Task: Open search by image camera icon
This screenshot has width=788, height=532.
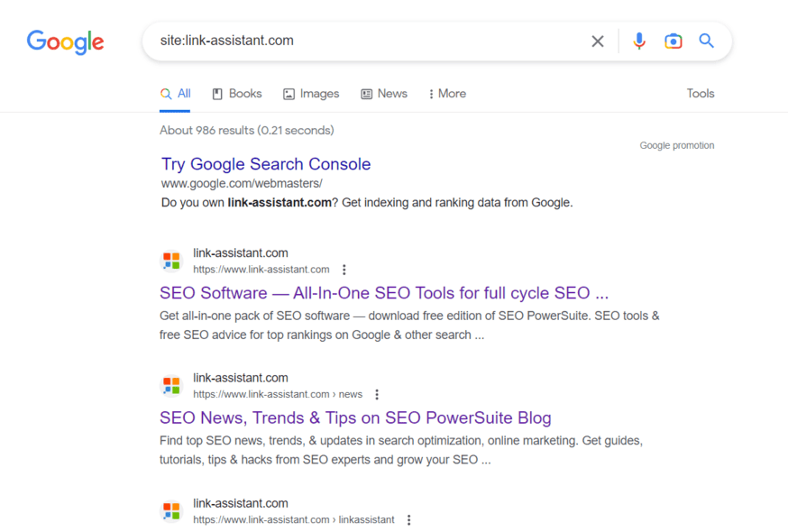Action: click(x=673, y=41)
